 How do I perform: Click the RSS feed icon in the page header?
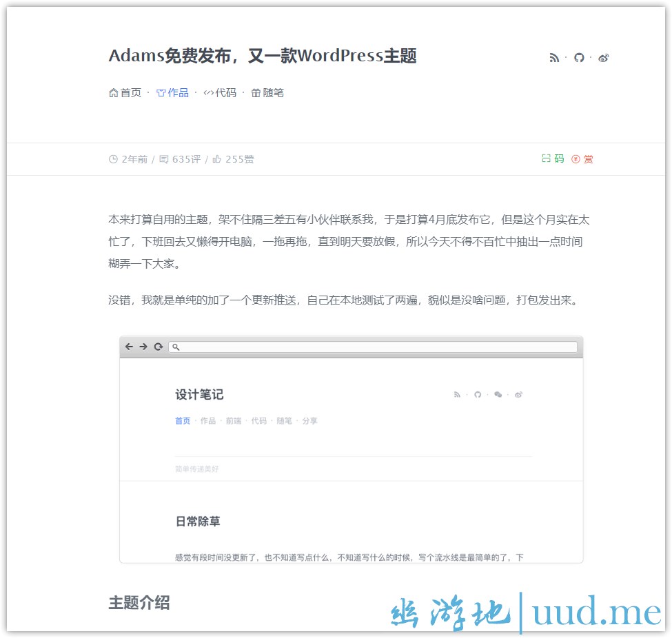pyautogui.click(x=554, y=58)
